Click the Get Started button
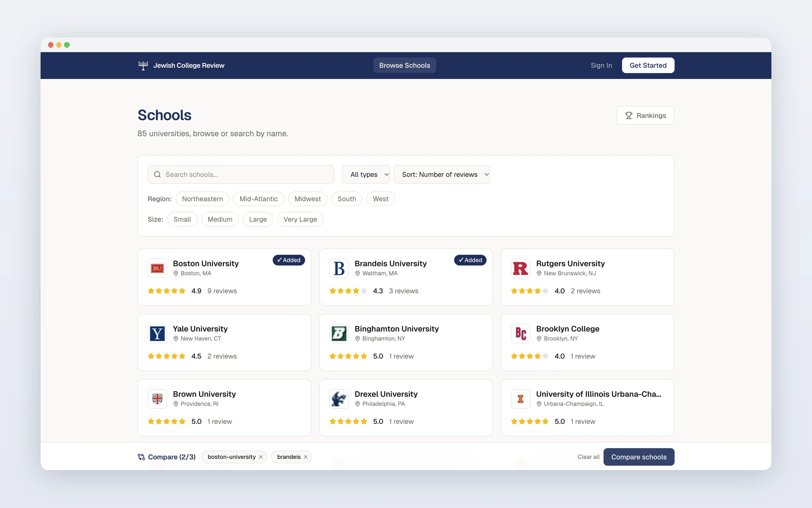This screenshot has width=812, height=508. tap(648, 65)
